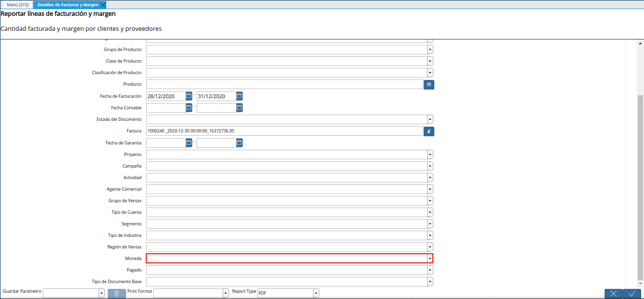Open the Fecha de Facturación start calendar
This screenshot has width=644, height=299.
(189, 96)
